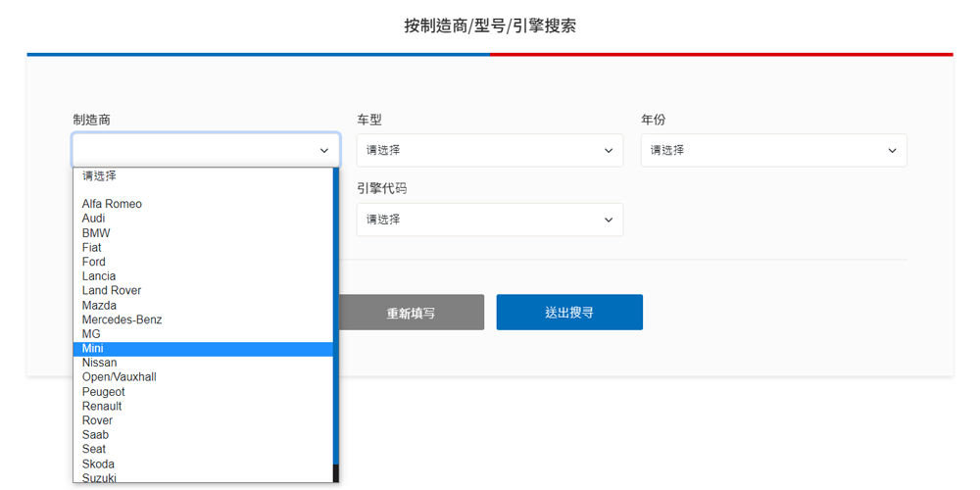Select the highlighted Mini option
The image size is (980, 490).
click(x=203, y=349)
